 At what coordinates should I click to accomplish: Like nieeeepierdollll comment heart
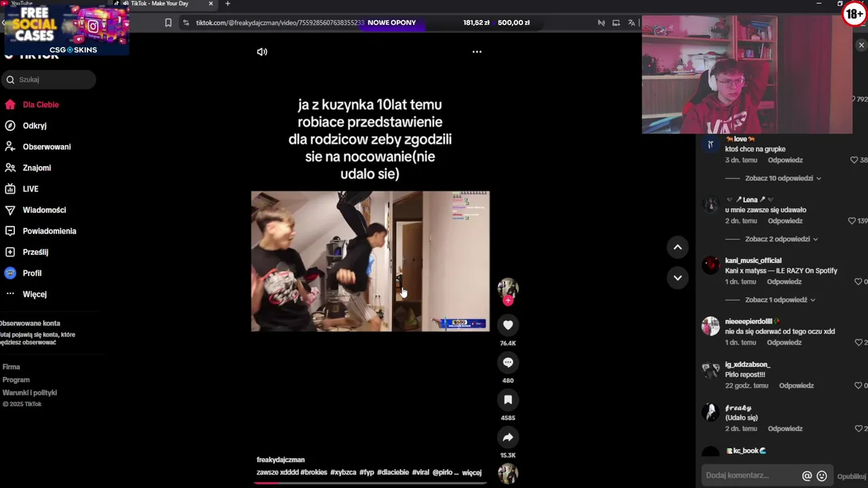coord(858,343)
